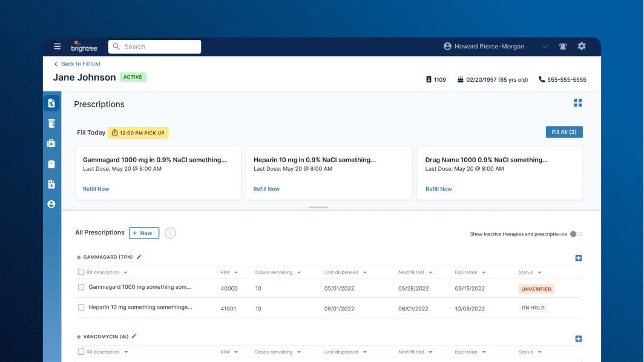Edit the GAMMAGARD (TPN) therapy pencil icon

pyautogui.click(x=139, y=257)
